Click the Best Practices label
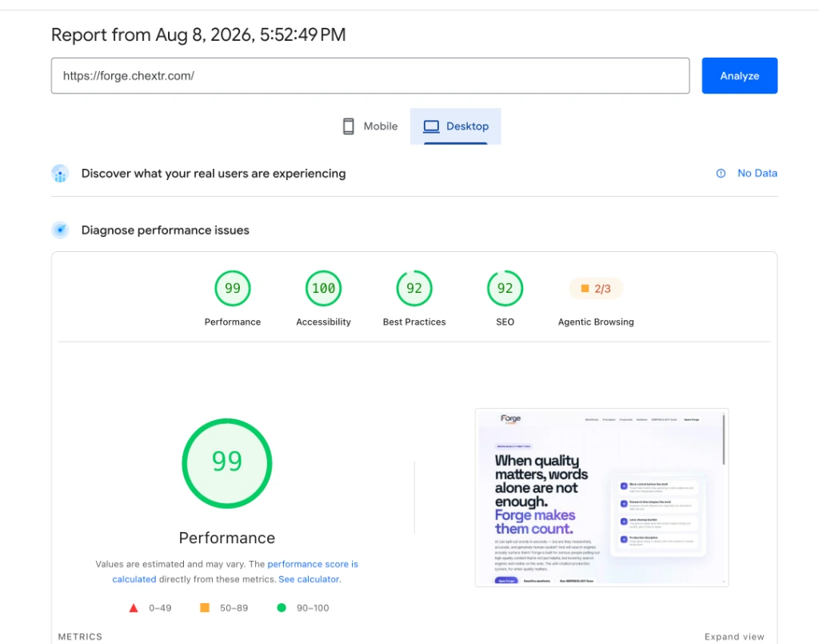Image resolution: width=819 pixels, height=644 pixels. 414,322
